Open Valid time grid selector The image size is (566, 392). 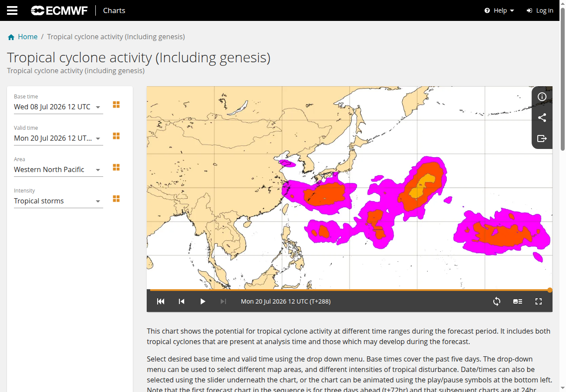click(116, 136)
